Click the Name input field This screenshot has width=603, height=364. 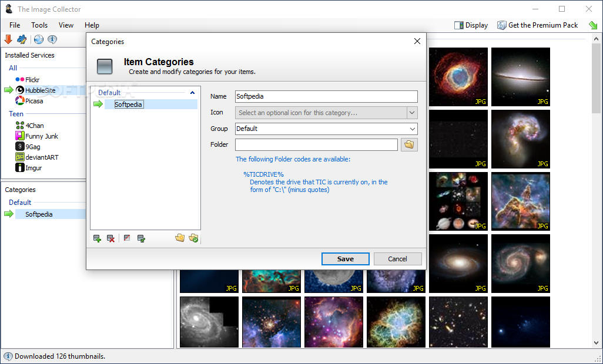tap(326, 96)
